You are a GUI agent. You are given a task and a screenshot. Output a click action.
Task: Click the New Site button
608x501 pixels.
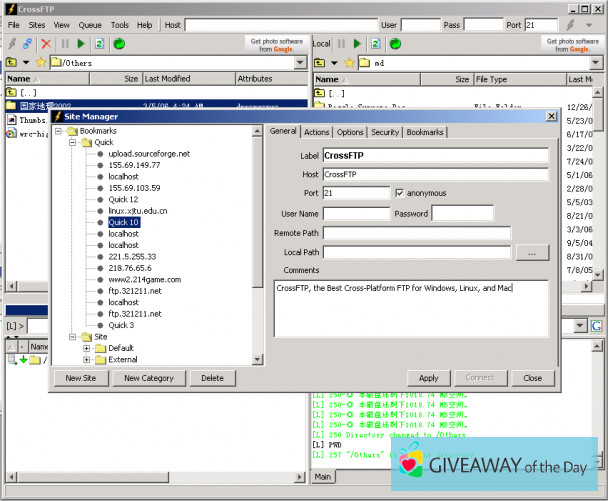(81, 378)
